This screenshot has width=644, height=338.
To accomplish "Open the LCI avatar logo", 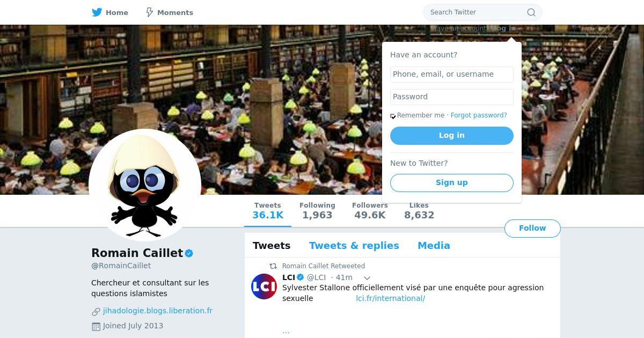I will tap(264, 286).
